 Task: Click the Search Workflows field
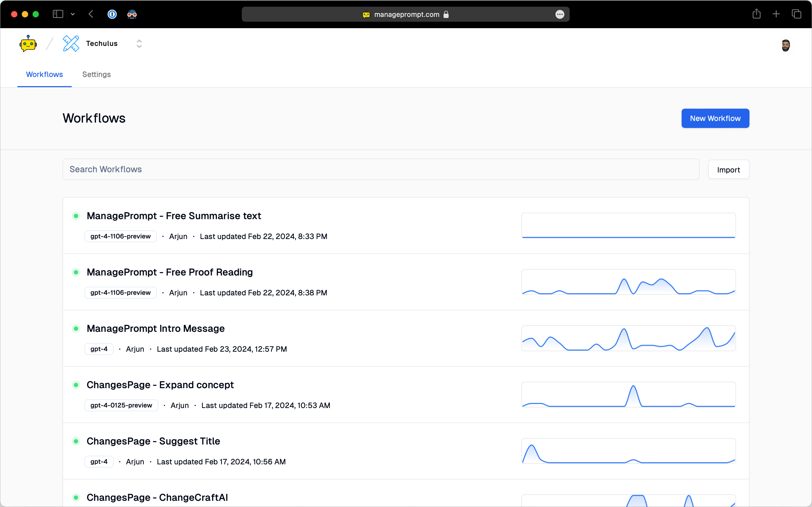(x=380, y=169)
